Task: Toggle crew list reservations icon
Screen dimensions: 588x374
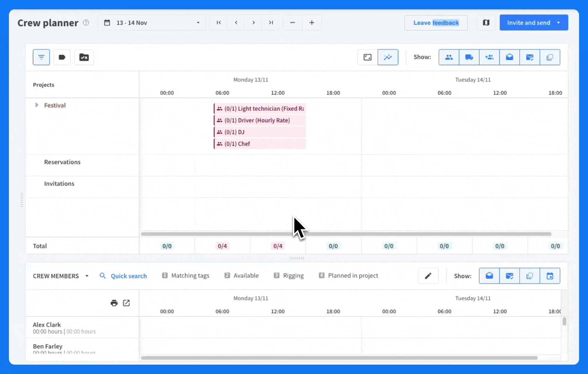Action: 529,276
